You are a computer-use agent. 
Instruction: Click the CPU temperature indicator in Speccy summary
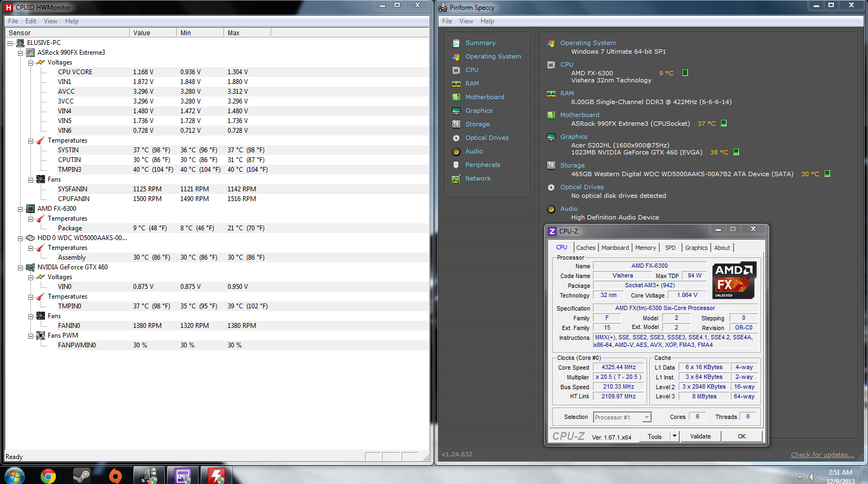click(x=685, y=73)
